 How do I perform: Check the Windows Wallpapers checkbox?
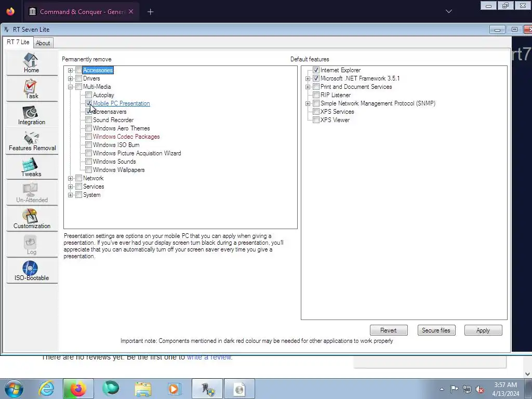[x=88, y=170]
